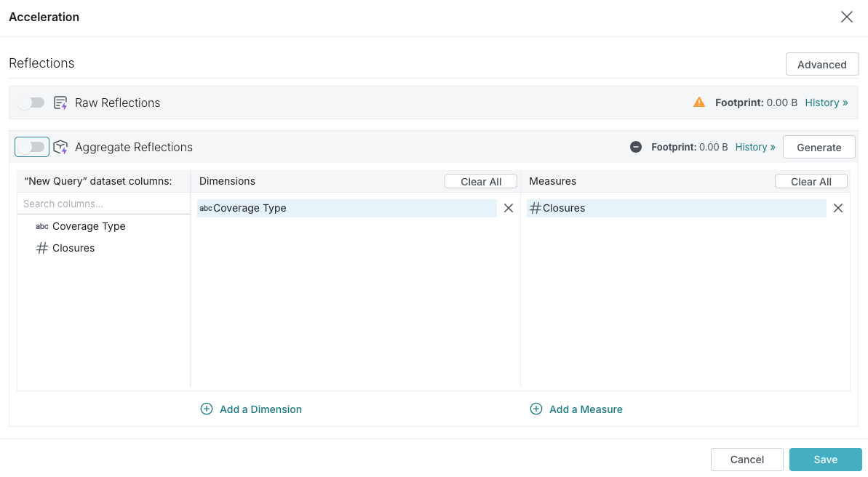Remove Coverage Type from Dimensions

509,208
